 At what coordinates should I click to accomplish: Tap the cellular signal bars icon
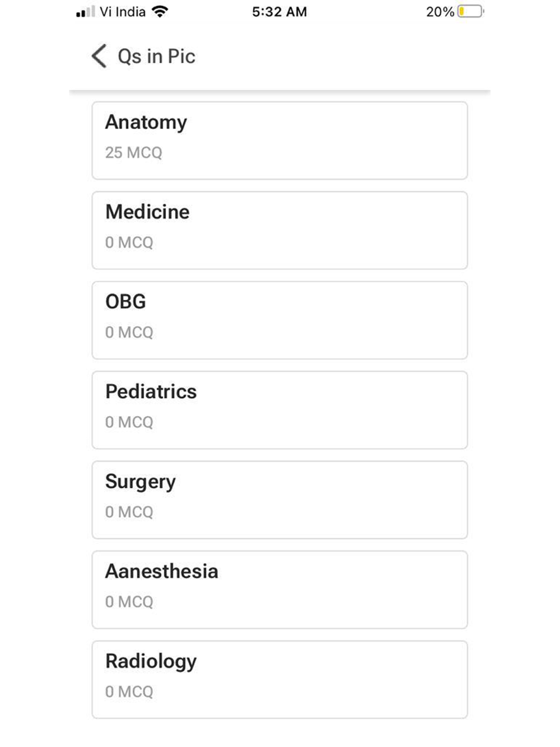(86, 12)
